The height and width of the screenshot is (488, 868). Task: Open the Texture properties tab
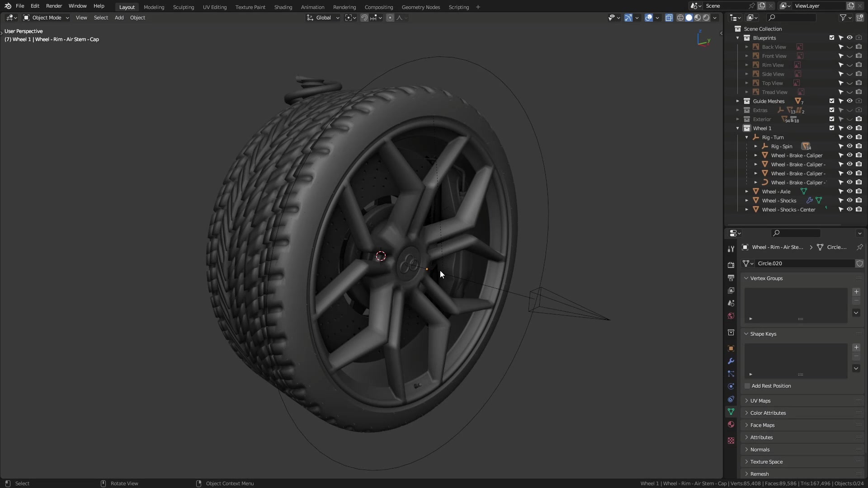point(731,441)
